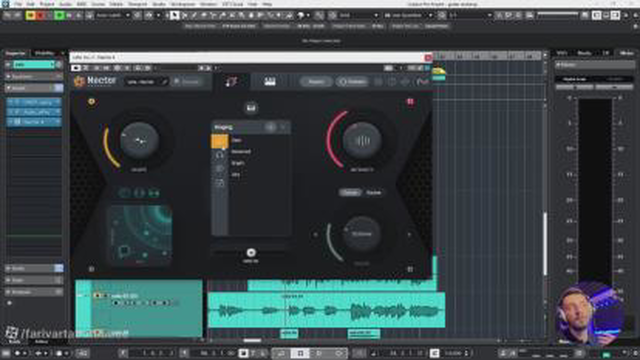Select the headphones category icon in list
The image size is (640, 360).
click(x=220, y=156)
